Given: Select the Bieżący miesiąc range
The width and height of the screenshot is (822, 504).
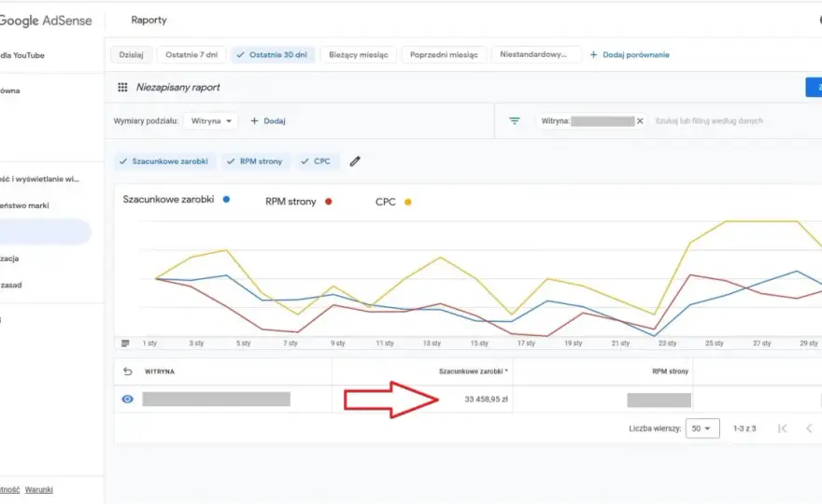Looking at the screenshot, I should tap(359, 54).
